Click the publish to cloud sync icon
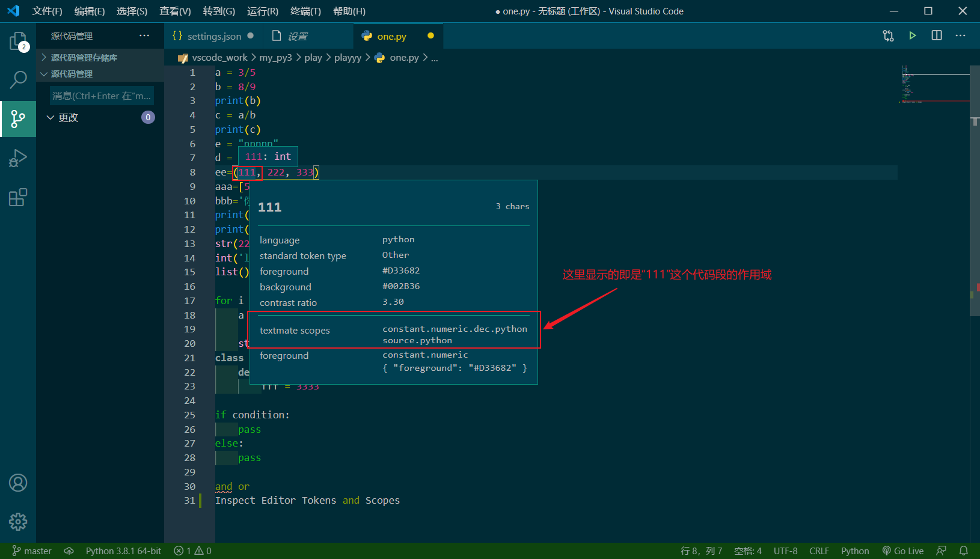Image resolution: width=980 pixels, height=559 pixels. [x=69, y=551]
